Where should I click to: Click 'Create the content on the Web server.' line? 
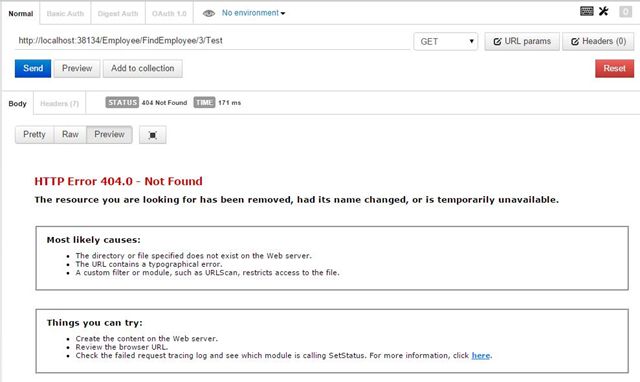(x=147, y=339)
